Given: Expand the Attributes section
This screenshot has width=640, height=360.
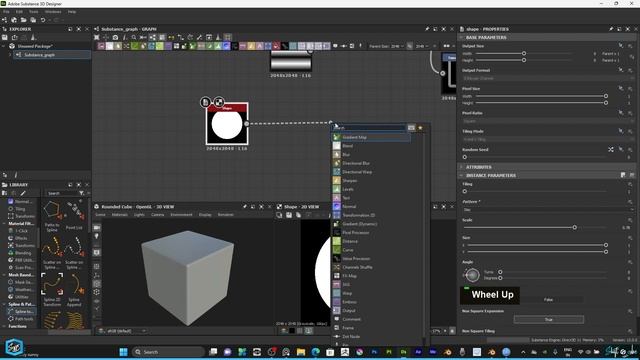Looking at the screenshot, I should [462, 167].
